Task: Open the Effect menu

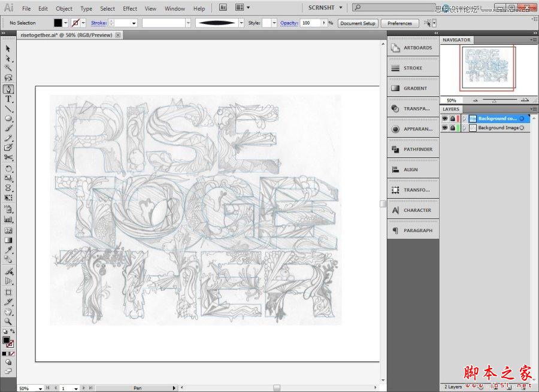Action: (130, 8)
